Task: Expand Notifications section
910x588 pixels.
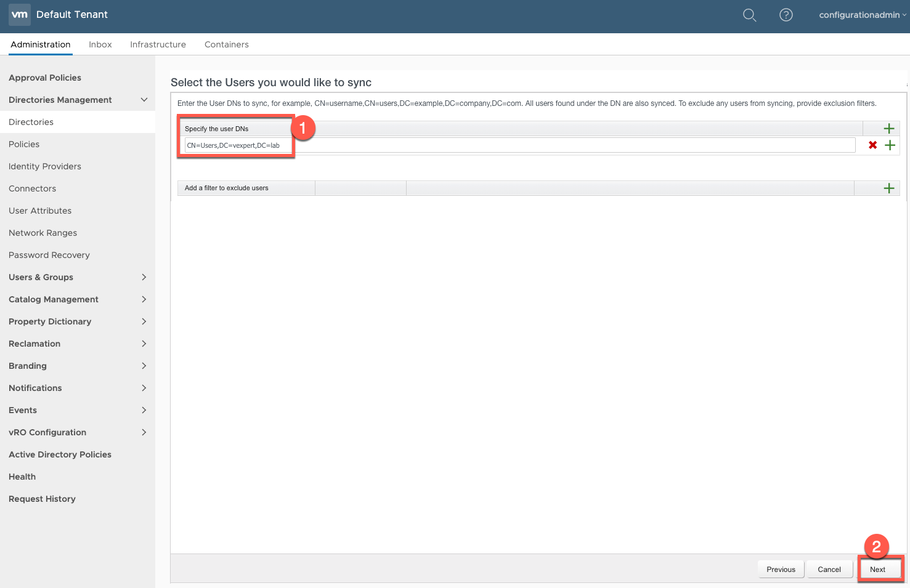Action: click(144, 388)
